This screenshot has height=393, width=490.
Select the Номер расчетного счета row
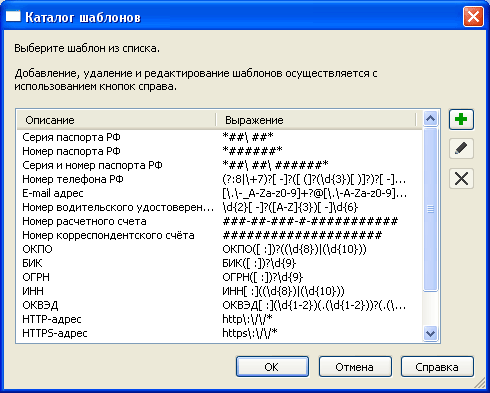pos(220,221)
